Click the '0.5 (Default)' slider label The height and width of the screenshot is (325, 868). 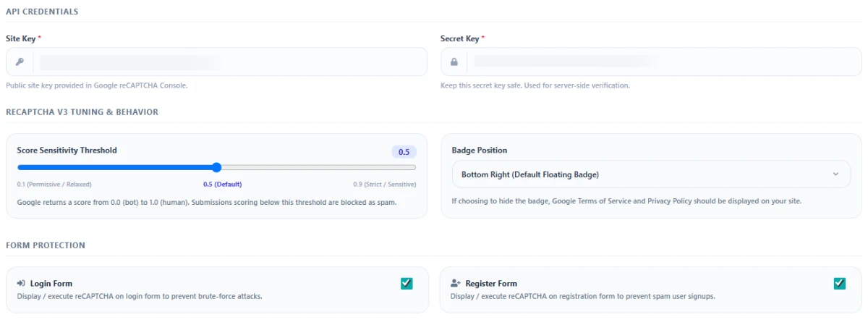tap(222, 184)
